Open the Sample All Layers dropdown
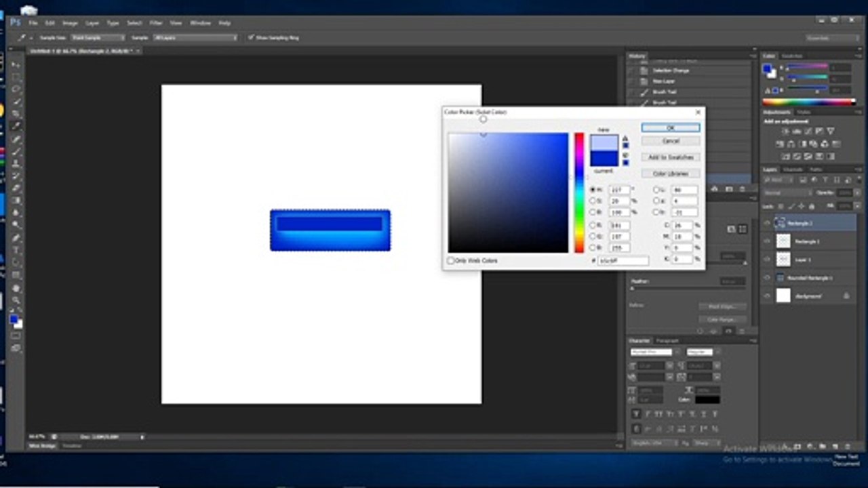The height and width of the screenshot is (488, 868). coord(195,38)
